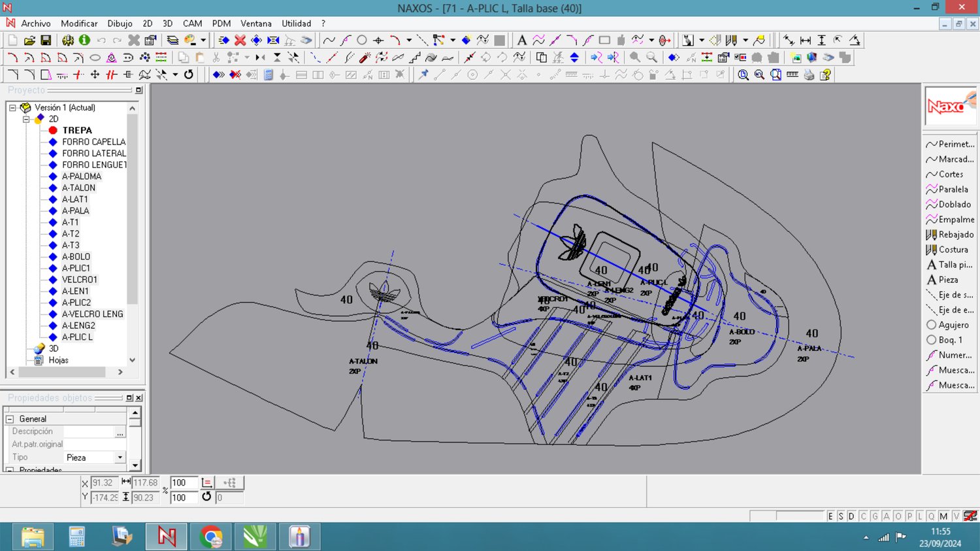Open the Tipo Pieza dropdown
Image resolution: width=980 pixels, height=551 pixels.
pos(120,458)
